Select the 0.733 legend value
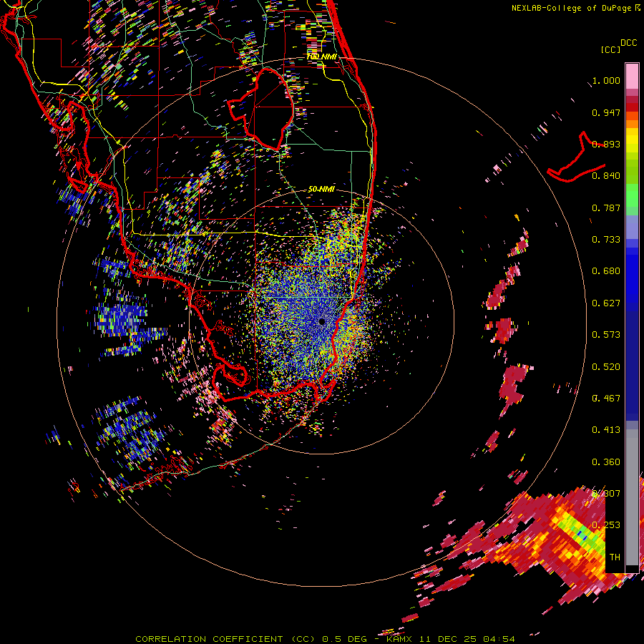The width and height of the screenshot is (644, 644). (x=606, y=240)
